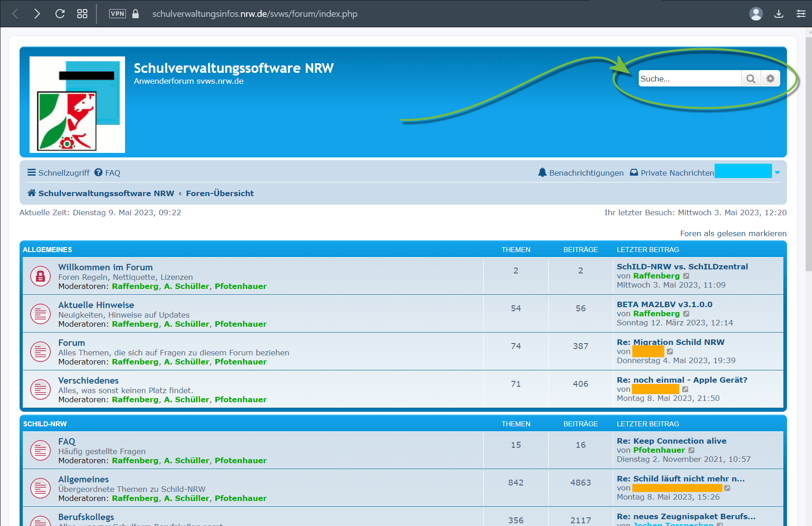Click the Schulverwaltungssoftware NRW home breadcrumb
The width and height of the screenshot is (812, 526).
101,193
